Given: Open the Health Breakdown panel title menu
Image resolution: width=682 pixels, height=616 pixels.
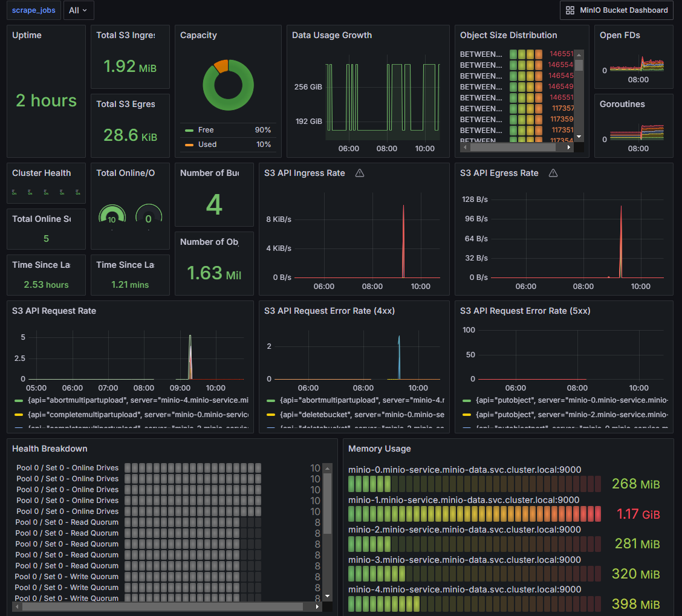Looking at the screenshot, I should click(x=50, y=449).
